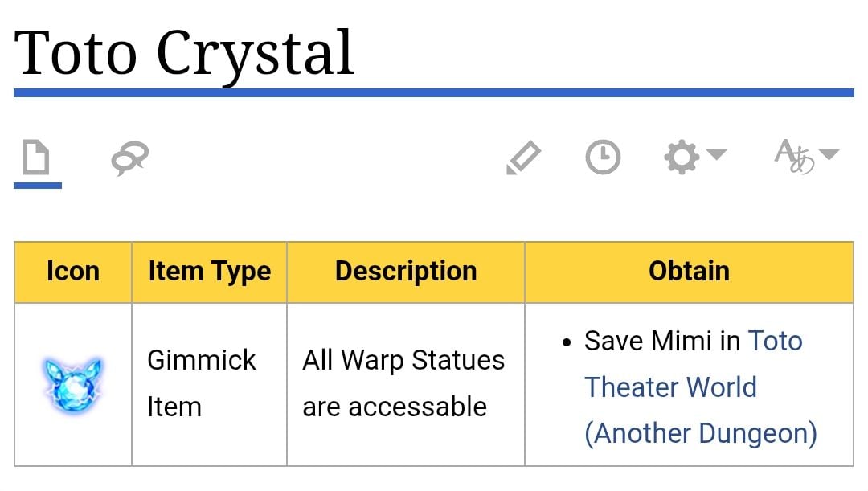Click the All Warp Statues description cell

pyautogui.click(x=406, y=384)
